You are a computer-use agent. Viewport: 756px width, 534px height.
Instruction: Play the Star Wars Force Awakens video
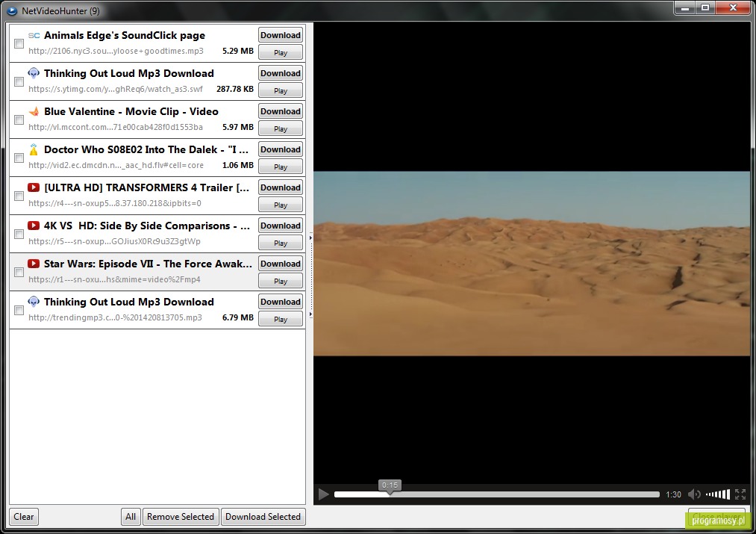point(281,282)
